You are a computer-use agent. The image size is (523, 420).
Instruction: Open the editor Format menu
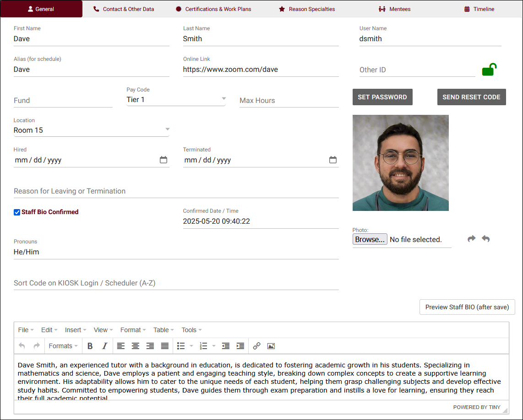click(x=133, y=330)
